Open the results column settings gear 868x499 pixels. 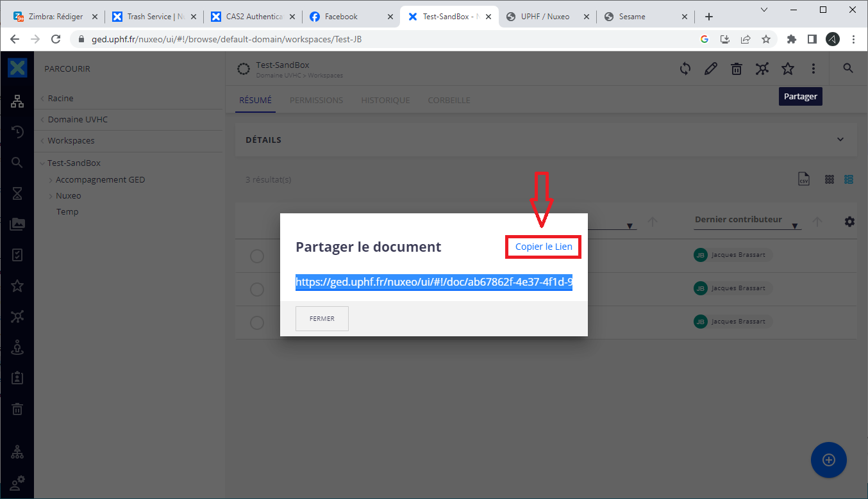[x=849, y=222]
